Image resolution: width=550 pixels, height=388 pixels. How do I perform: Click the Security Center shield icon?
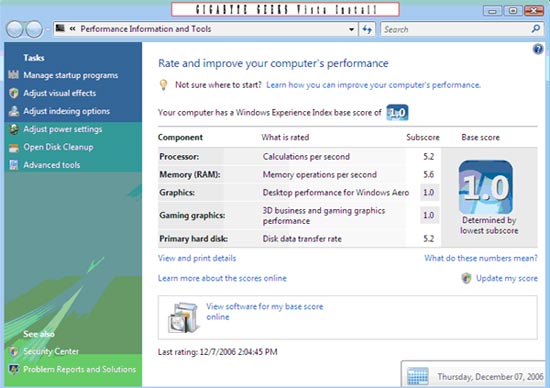13,351
